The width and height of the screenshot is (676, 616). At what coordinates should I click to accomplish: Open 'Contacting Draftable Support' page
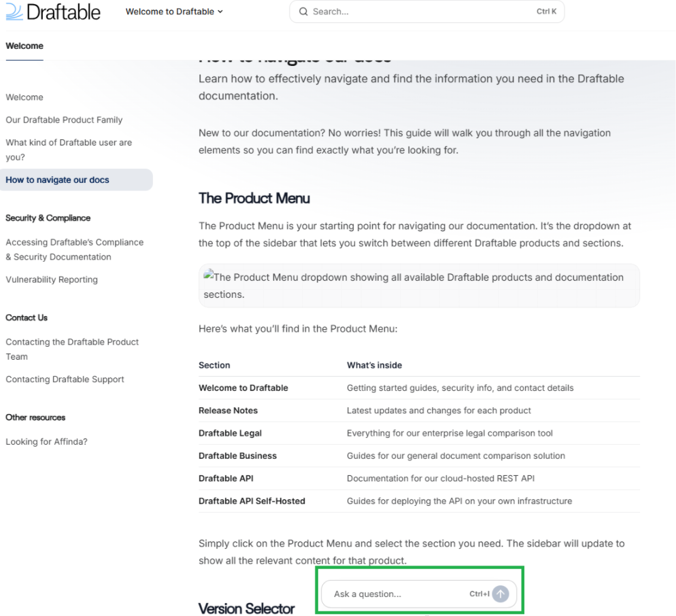tap(65, 379)
